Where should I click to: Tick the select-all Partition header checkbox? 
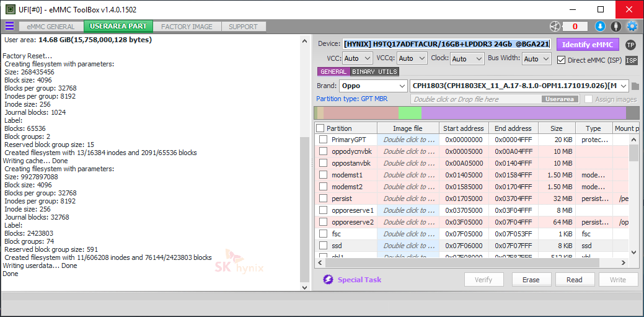[x=320, y=128]
